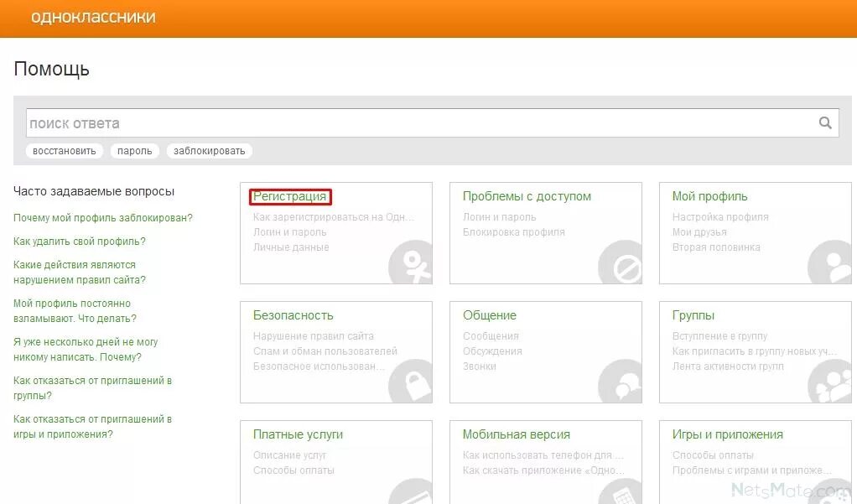This screenshot has height=504, width=857.
Task: Open question about нарушением правил сайта
Action: [x=80, y=273]
